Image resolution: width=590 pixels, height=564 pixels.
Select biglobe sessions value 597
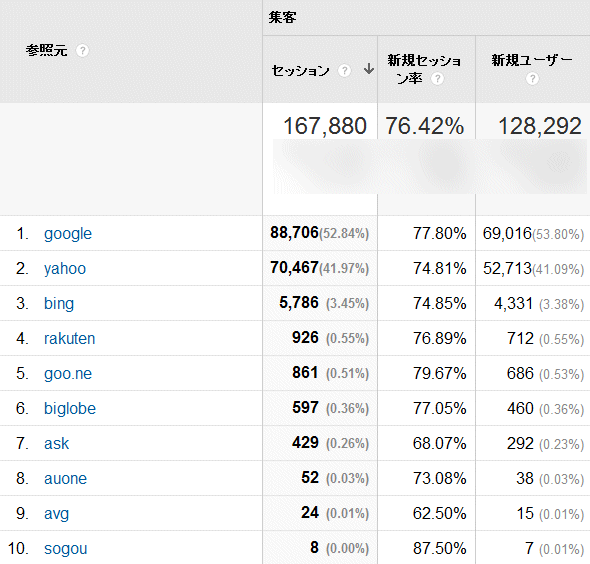[305, 407]
